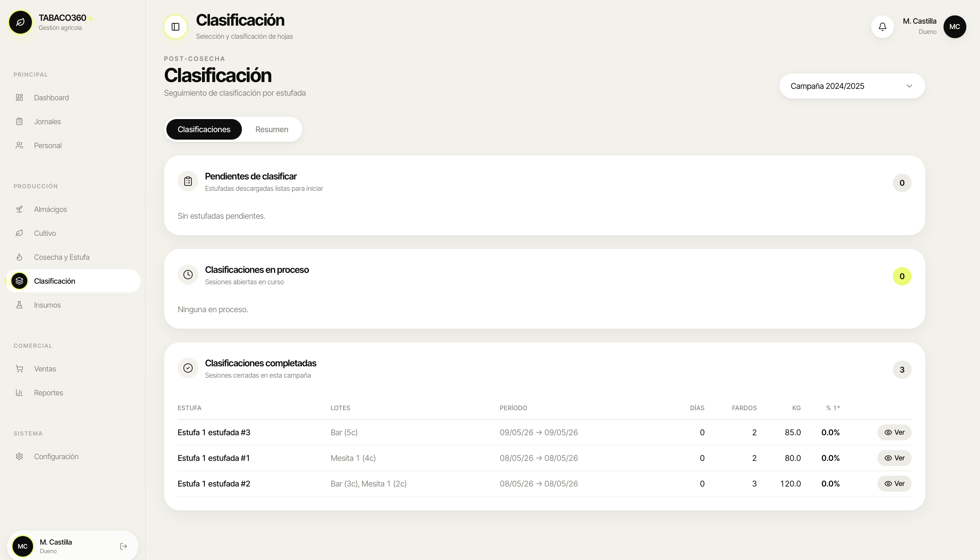Click the chevron in the campaña selector
This screenshot has width=980, height=560.
pos(909,86)
